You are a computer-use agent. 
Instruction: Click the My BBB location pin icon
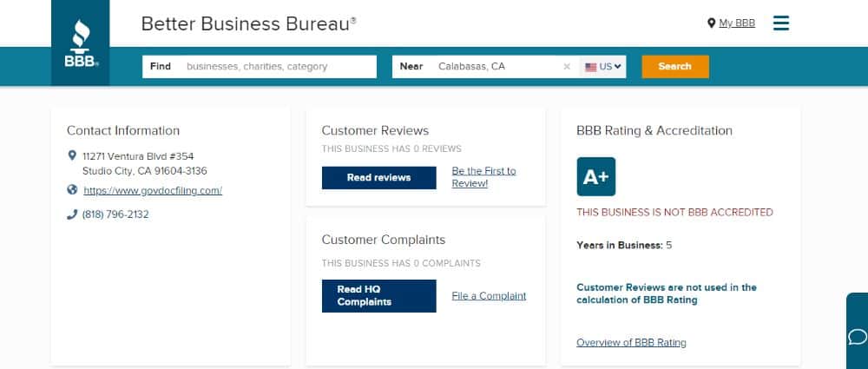click(x=712, y=23)
